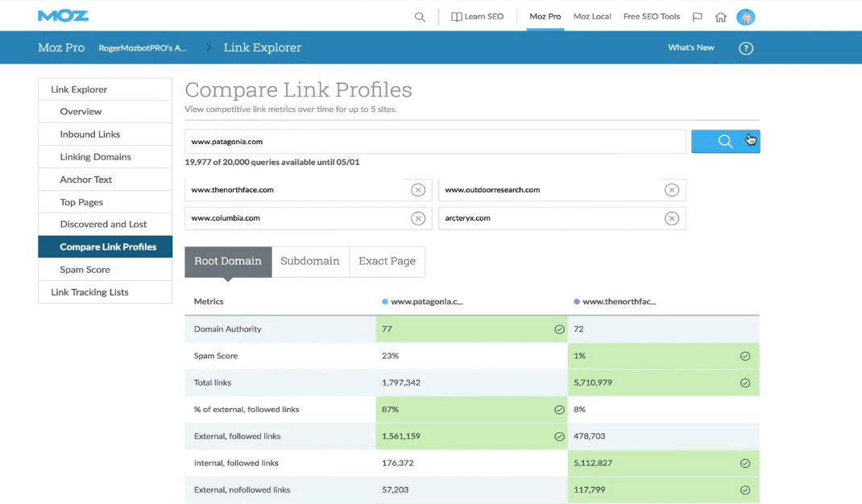Click the Domain Authority winner checkmark
Screen dimensions: 862x504
[x=559, y=329]
